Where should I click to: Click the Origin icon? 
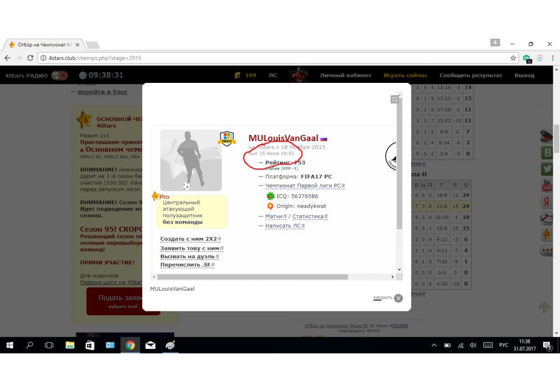tap(270, 206)
